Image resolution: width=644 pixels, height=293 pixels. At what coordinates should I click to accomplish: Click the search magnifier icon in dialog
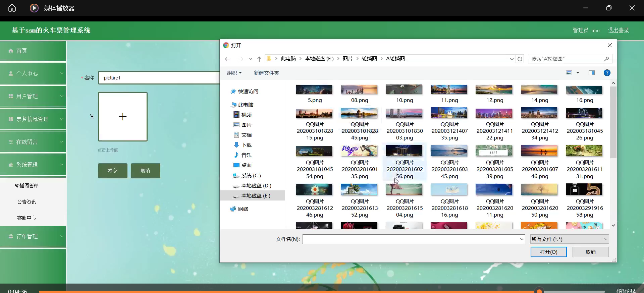[x=606, y=59]
